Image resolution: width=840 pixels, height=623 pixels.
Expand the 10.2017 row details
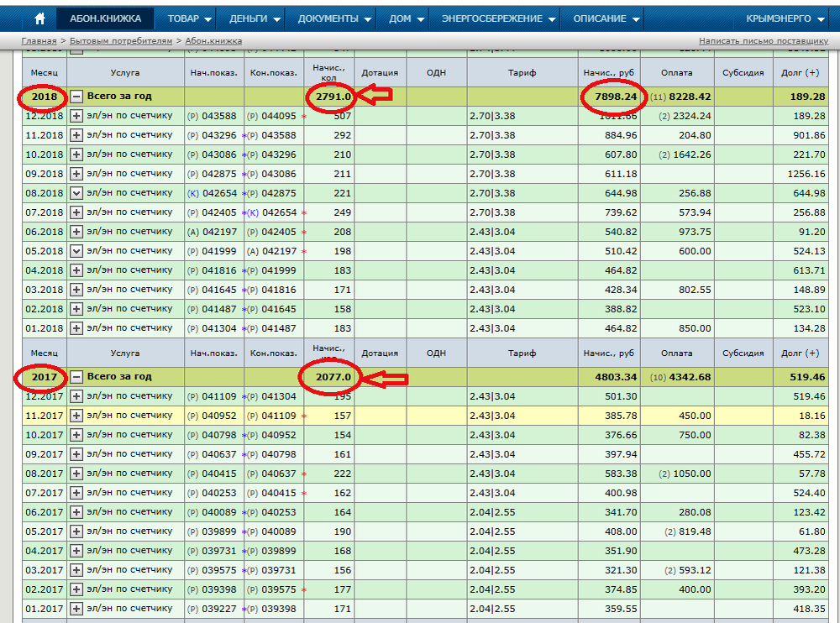(76, 435)
